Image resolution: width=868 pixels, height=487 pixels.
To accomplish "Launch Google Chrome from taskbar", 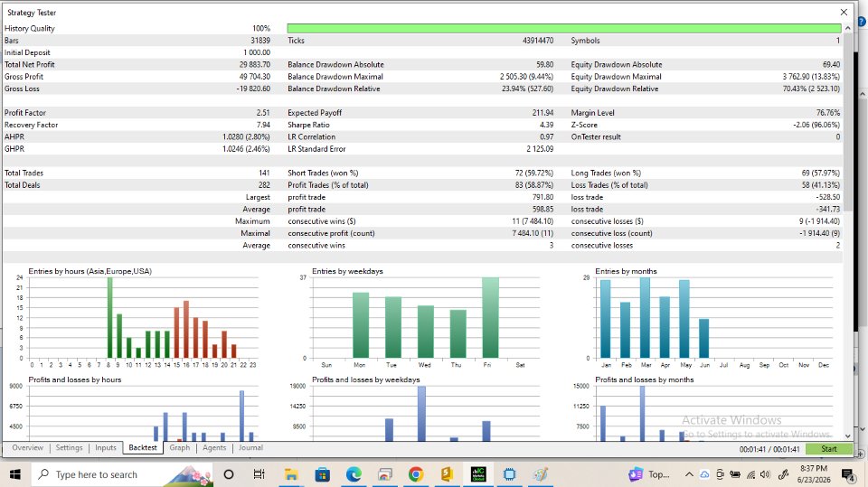I will (416, 474).
